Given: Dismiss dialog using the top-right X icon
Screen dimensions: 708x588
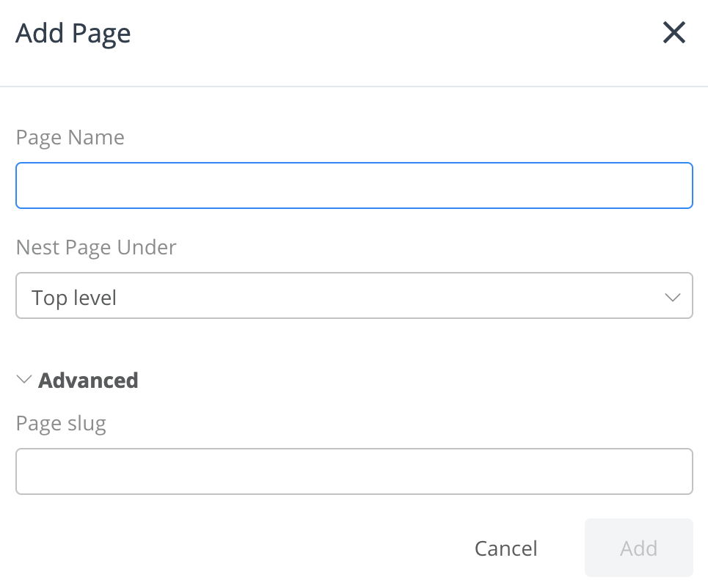Looking at the screenshot, I should [674, 32].
